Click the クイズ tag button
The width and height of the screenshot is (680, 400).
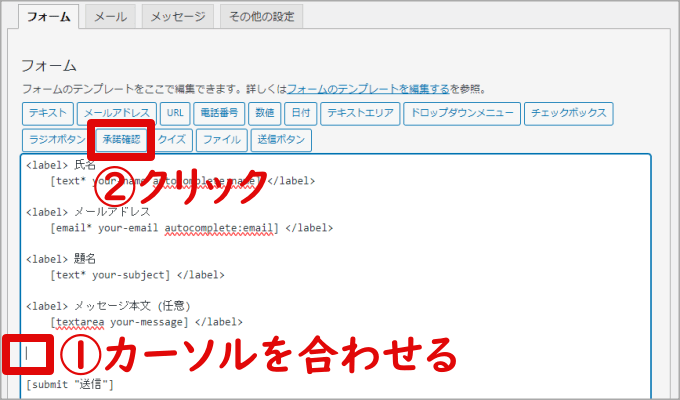click(x=172, y=140)
